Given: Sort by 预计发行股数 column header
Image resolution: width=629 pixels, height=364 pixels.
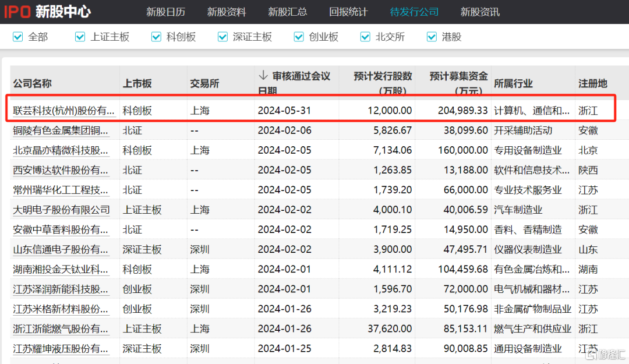Looking at the screenshot, I should [383, 83].
